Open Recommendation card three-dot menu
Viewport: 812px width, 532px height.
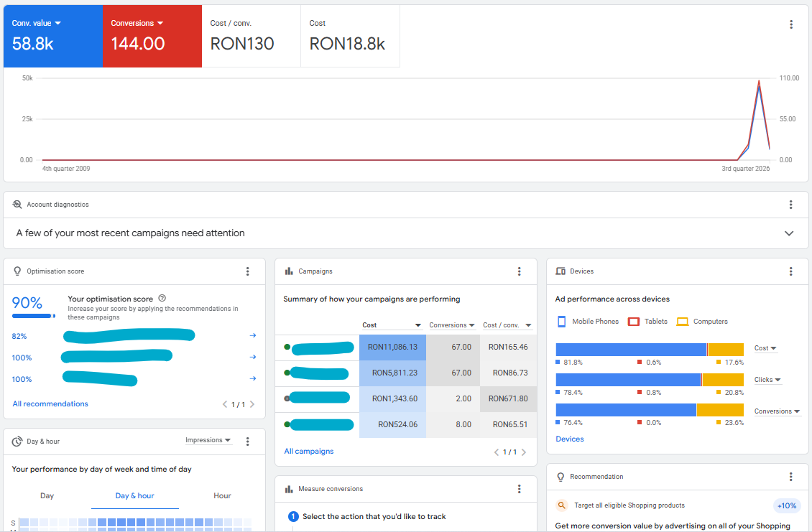tap(790, 477)
